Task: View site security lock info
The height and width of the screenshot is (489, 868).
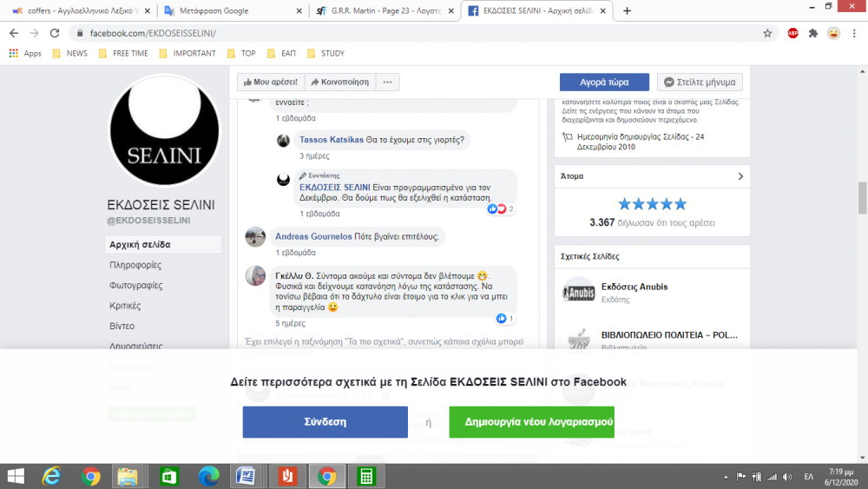Action: point(80,33)
